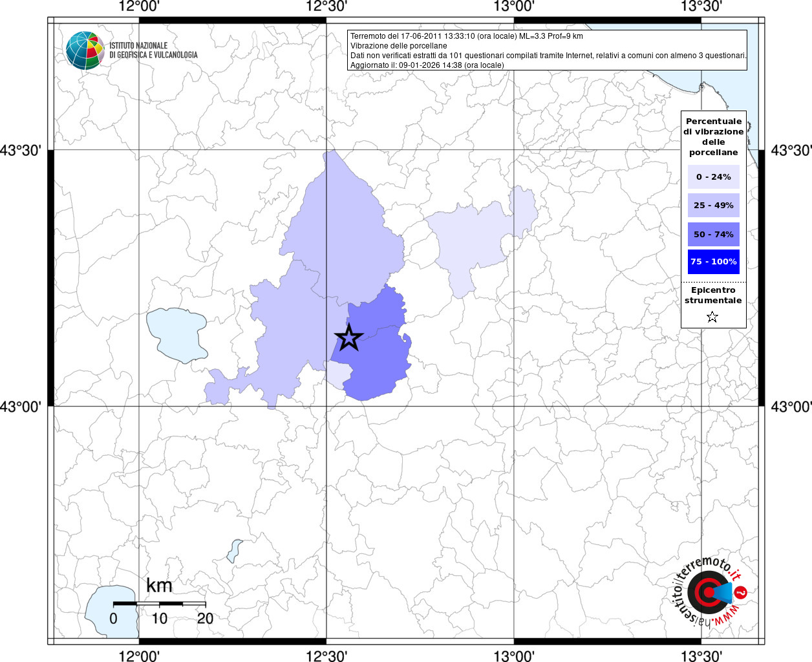Click the bottom axis label 13°30'
The height and width of the screenshot is (662, 812).
(701, 656)
